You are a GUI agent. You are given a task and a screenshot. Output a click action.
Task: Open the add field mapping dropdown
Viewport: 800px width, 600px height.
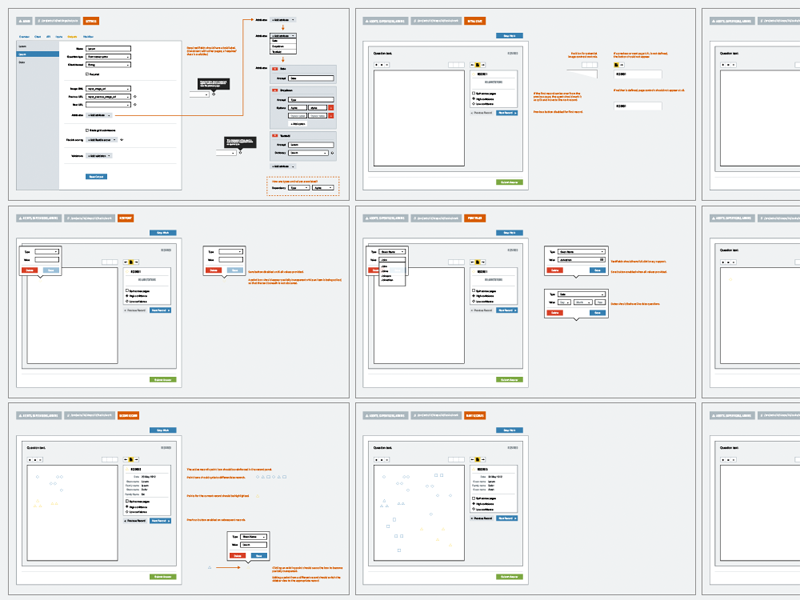click(x=102, y=139)
